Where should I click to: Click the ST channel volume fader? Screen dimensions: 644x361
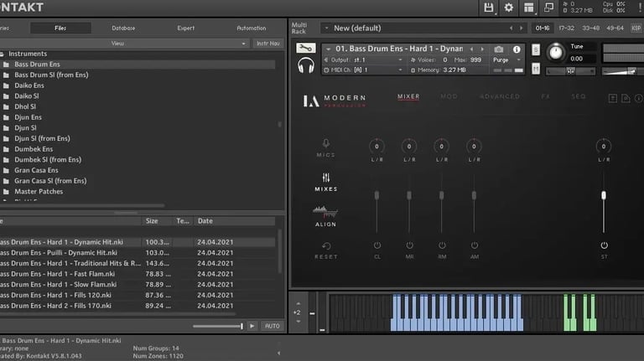[604, 196]
